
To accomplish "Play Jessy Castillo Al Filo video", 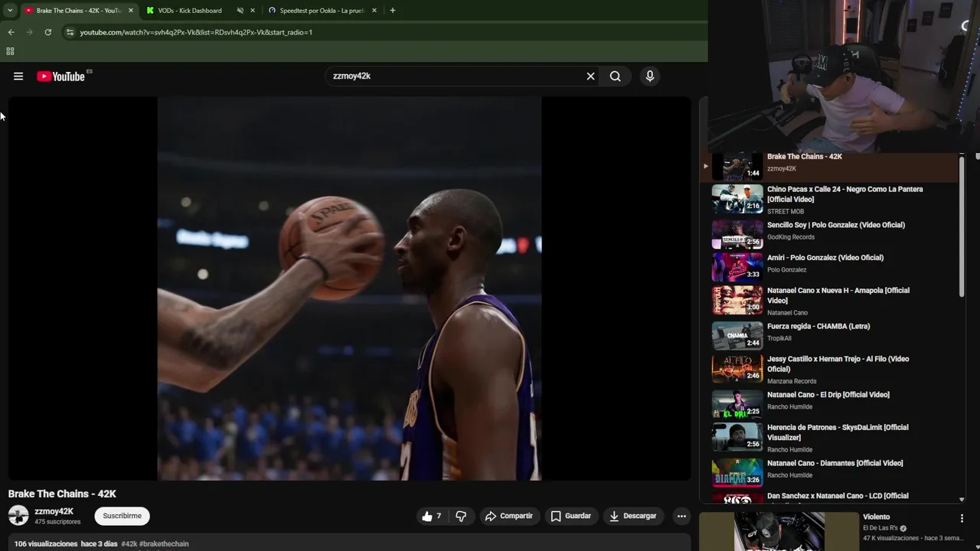I will 831,369.
